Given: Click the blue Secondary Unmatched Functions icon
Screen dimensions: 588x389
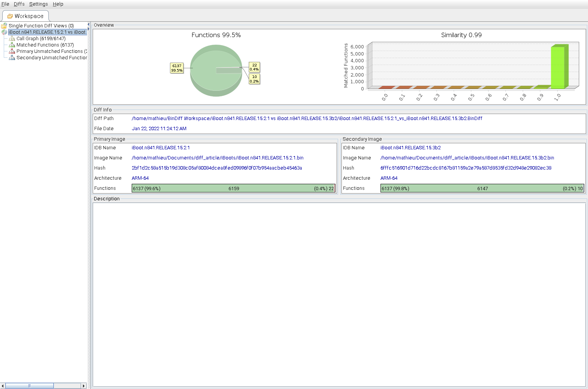Looking at the screenshot, I should pyautogui.click(x=12, y=58).
